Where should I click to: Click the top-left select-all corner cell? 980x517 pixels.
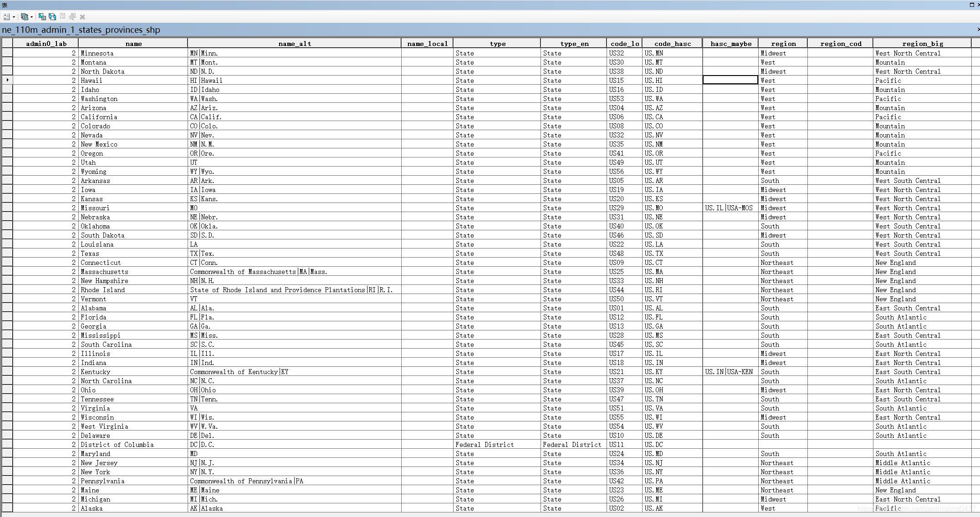click(x=7, y=43)
